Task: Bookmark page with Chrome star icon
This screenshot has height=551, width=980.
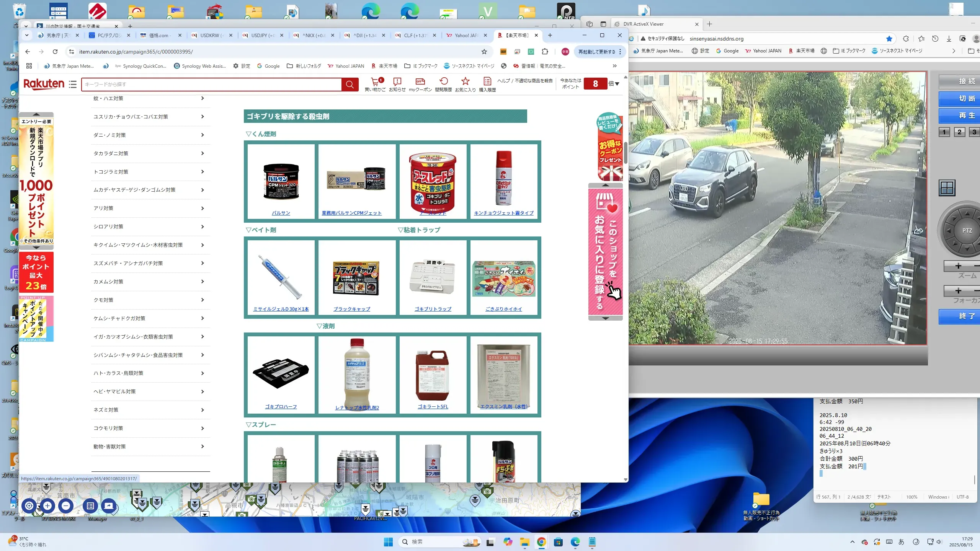Action: 484,52
